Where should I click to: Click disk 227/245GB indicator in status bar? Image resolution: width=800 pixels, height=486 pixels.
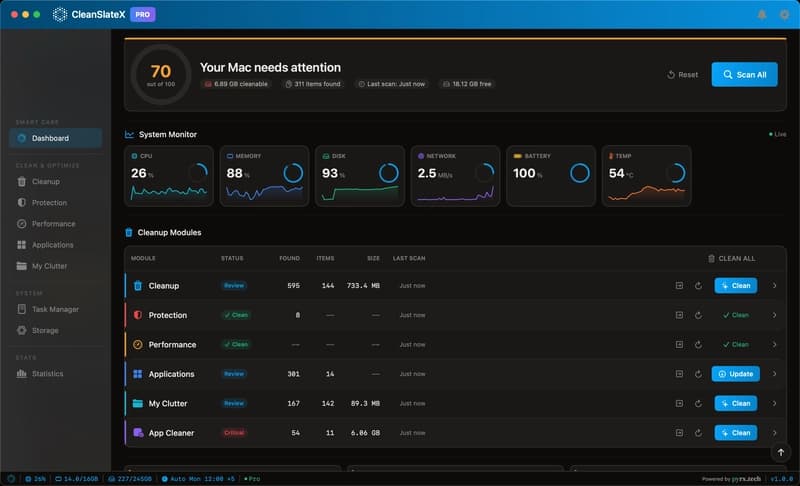pos(130,479)
